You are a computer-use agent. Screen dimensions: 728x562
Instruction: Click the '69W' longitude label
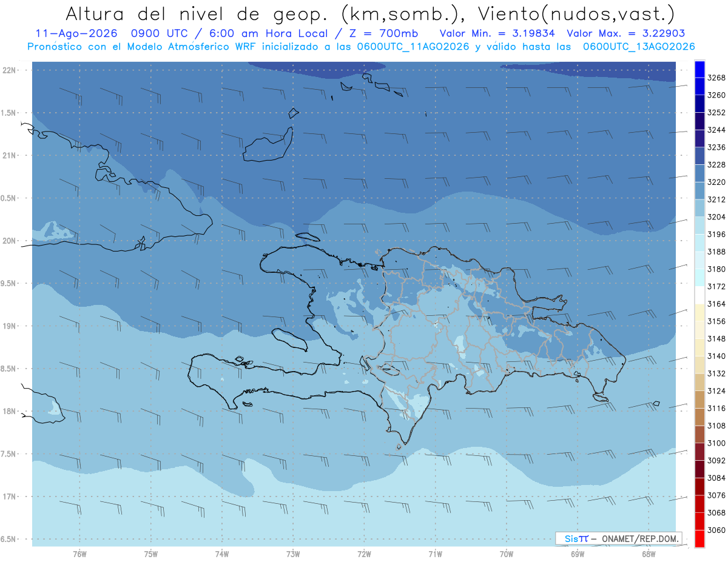[x=578, y=554]
